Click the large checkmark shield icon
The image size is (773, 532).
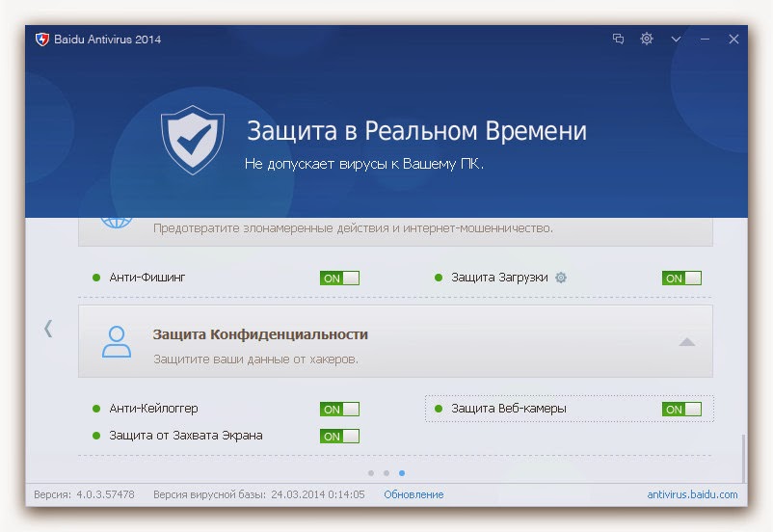[193, 140]
